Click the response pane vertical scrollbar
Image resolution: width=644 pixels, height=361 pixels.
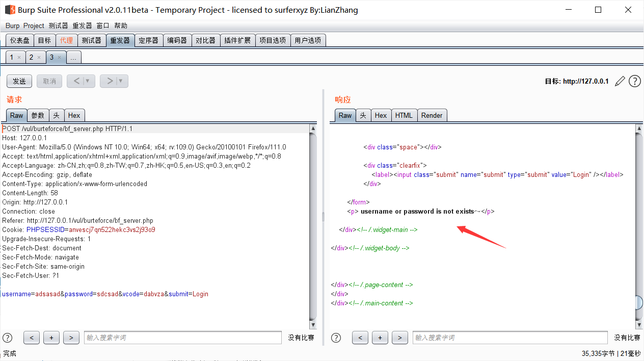point(639,226)
